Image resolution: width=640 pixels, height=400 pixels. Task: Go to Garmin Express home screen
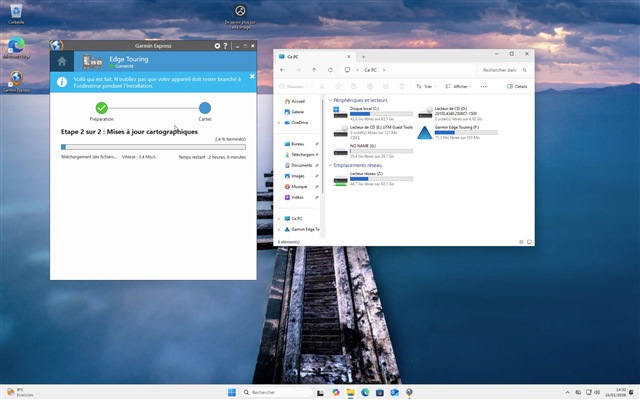point(62,61)
